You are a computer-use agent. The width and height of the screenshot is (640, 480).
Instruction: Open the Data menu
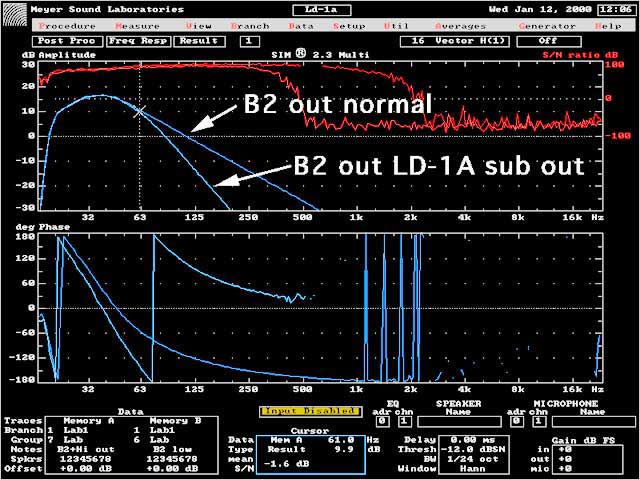point(301,26)
